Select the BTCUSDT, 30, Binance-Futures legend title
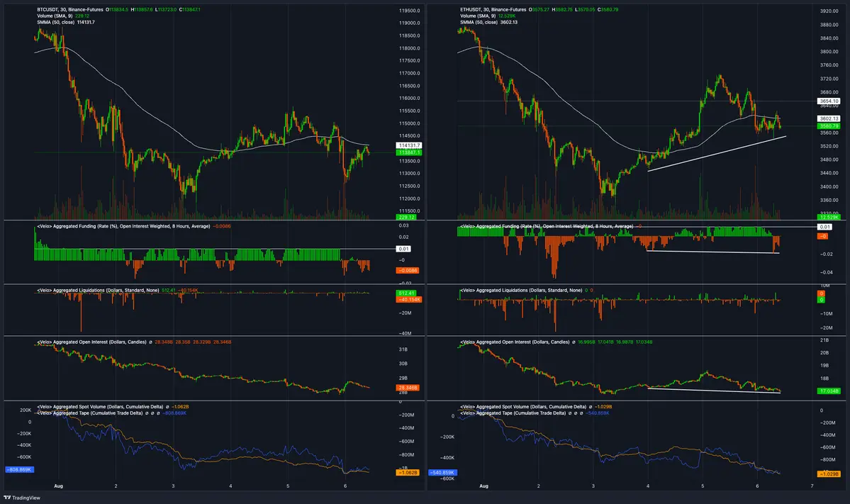 70,10
